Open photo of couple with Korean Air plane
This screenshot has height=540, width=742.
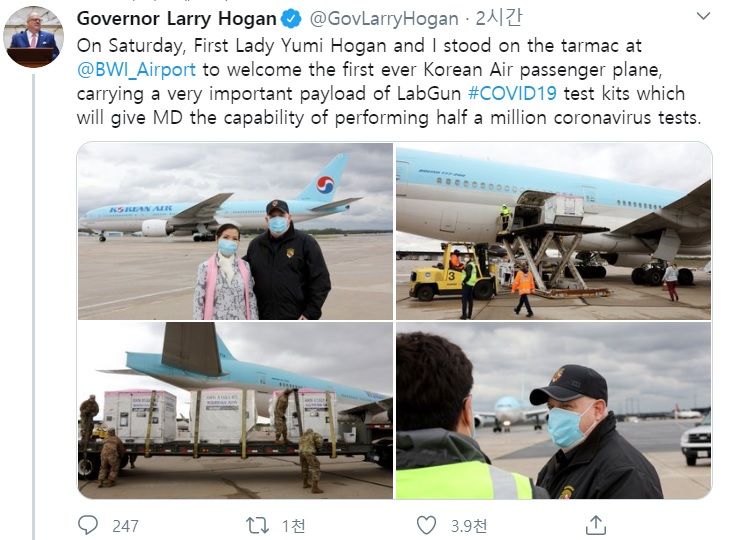[x=235, y=231]
